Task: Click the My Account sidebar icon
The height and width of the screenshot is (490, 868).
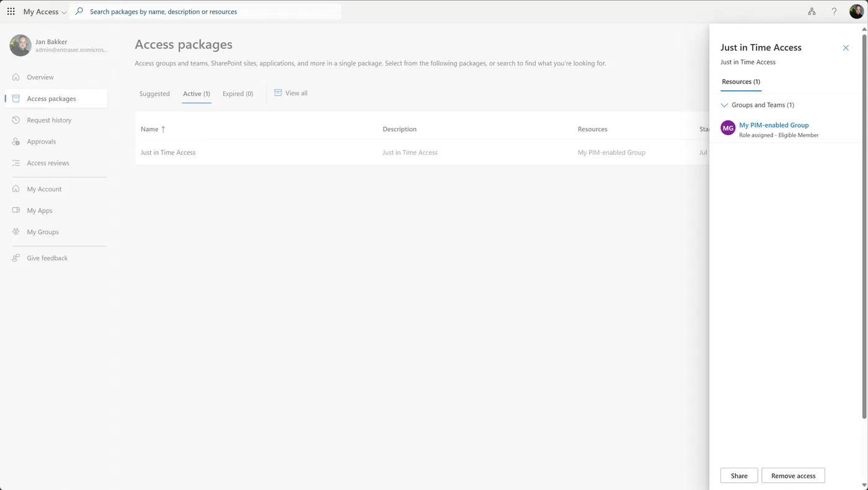Action: coord(16,189)
